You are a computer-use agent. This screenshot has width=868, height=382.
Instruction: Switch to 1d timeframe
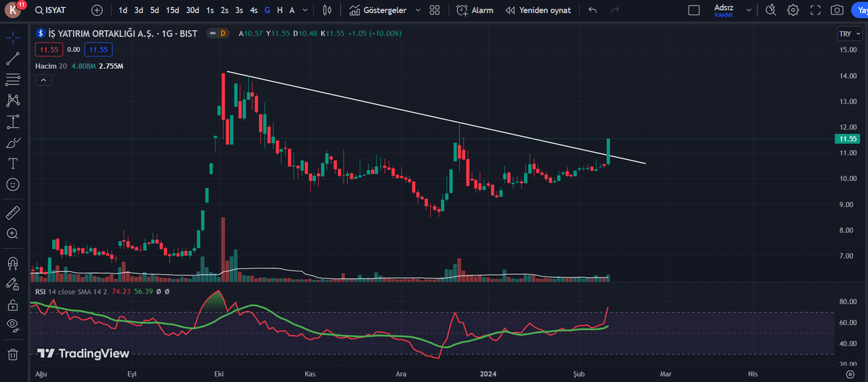coord(123,10)
